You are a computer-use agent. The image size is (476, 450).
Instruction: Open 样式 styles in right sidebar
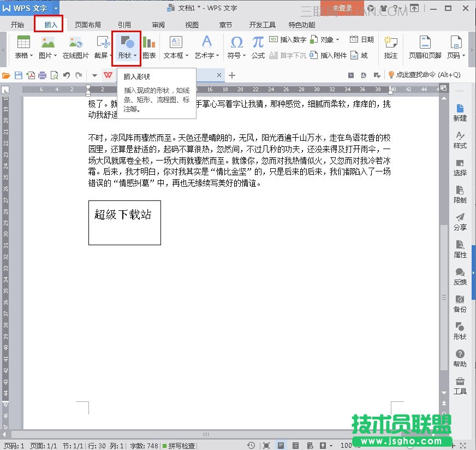coord(460,140)
